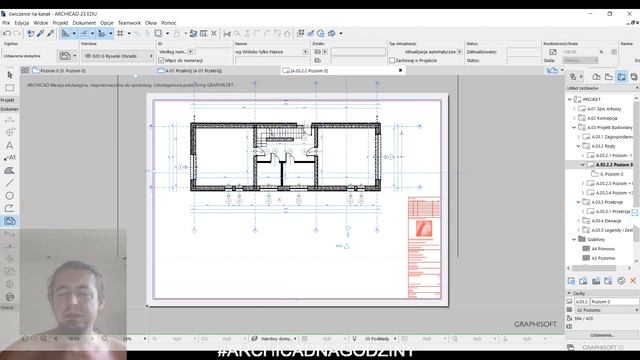Viewport: 640px width, 360px height.
Task: Switch to the 'Poziom 0 [0. Poziom 0]' tab
Action: tap(63, 71)
